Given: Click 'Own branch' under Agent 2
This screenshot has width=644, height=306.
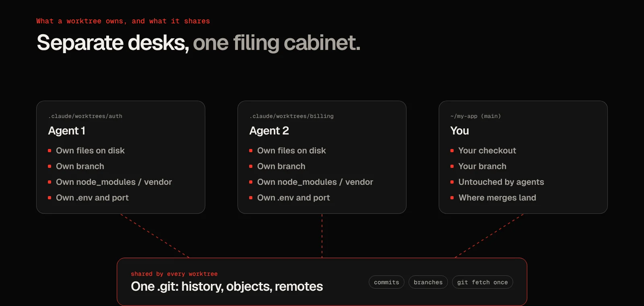Looking at the screenshot, I should tap(281, 166).
